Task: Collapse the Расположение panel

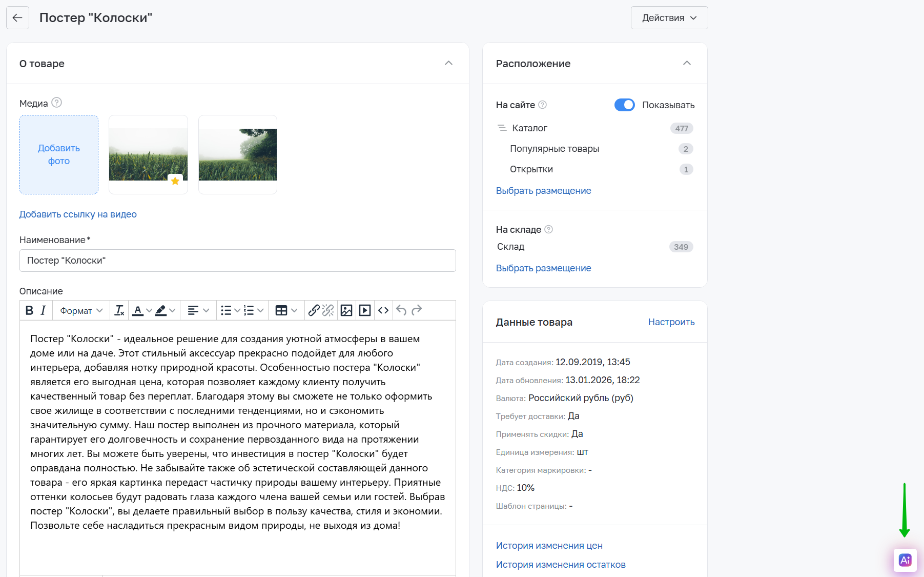Action: click(x=687, y=63)
